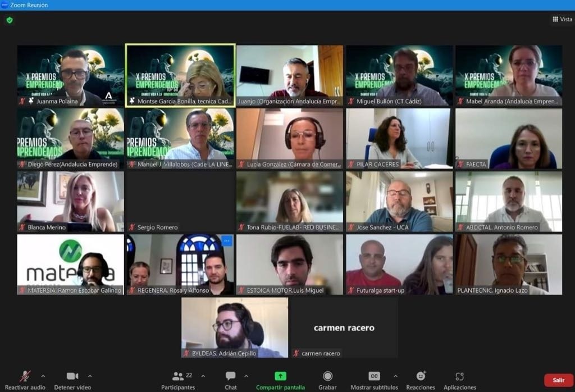The image size is (575, 392).
Task: Select ESTOICA MOTOR Luis Miguel tile
Action: (290, 265)
